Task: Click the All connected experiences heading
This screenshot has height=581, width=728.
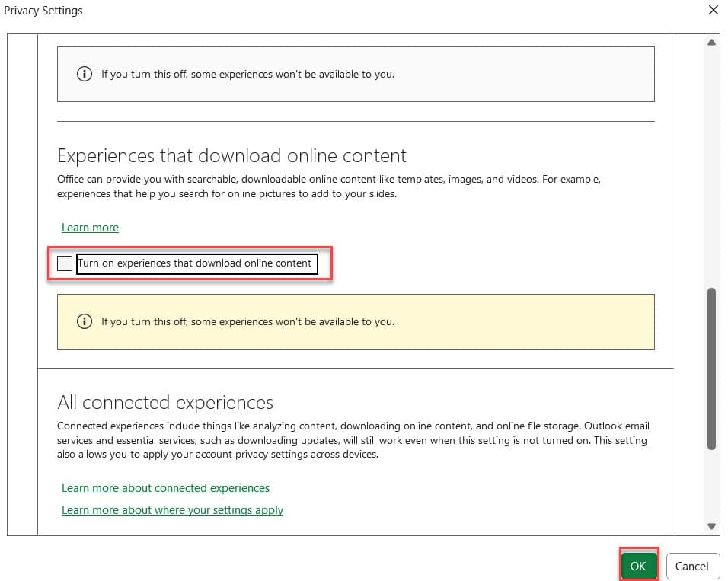Action: coord(165,403)
